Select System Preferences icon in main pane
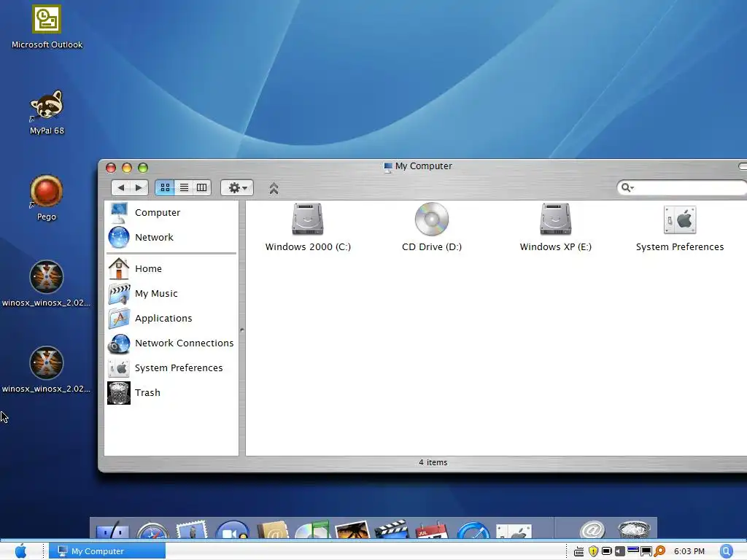This screenshot has height=560, width=747. 680,227
